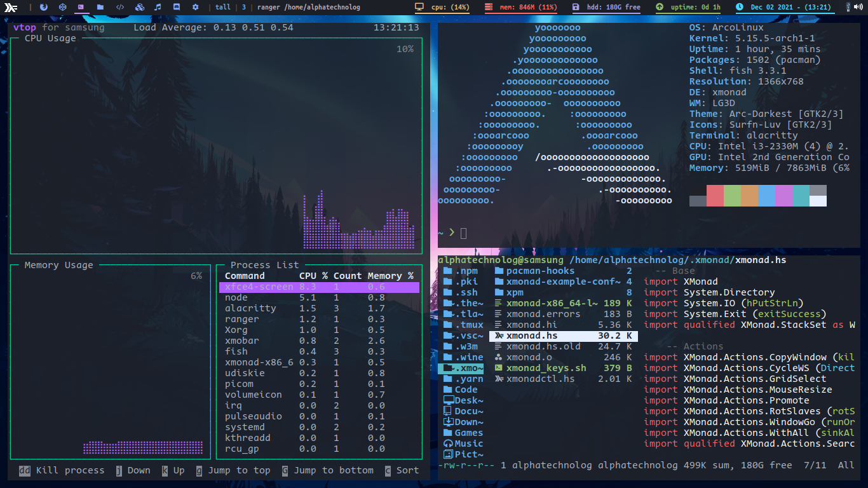Viewport: 868px width, 488px height.
Task: Click the red mem server icon
Action: point(489,7)
